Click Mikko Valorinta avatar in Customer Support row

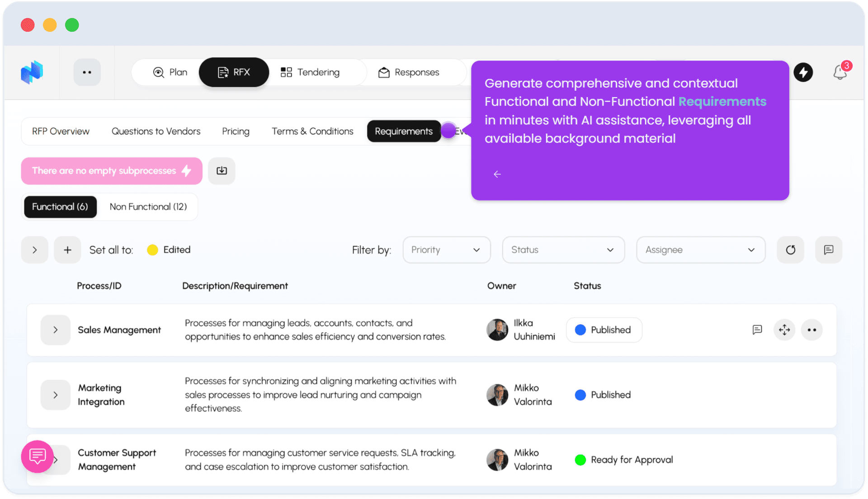[x=497, y=460]
